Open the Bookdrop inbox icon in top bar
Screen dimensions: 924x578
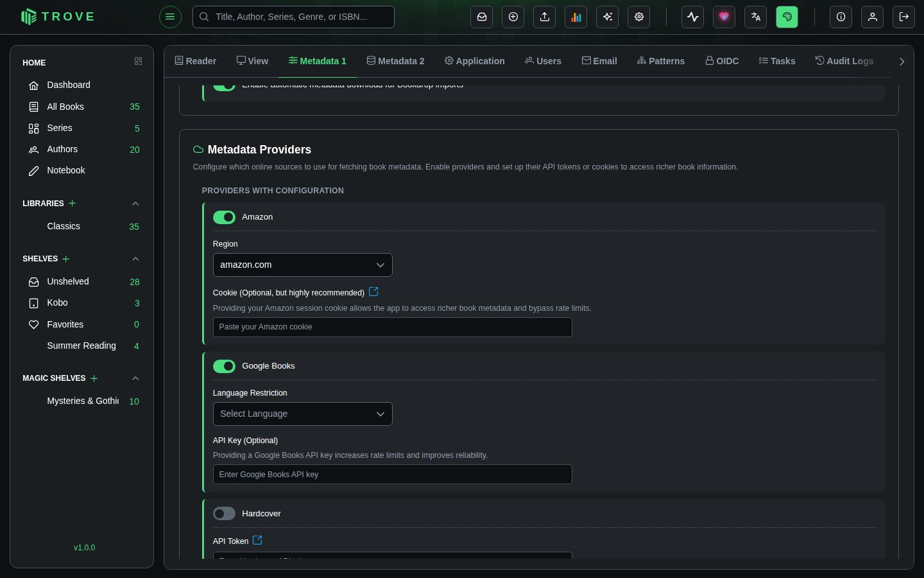click(x=482, y=17)
